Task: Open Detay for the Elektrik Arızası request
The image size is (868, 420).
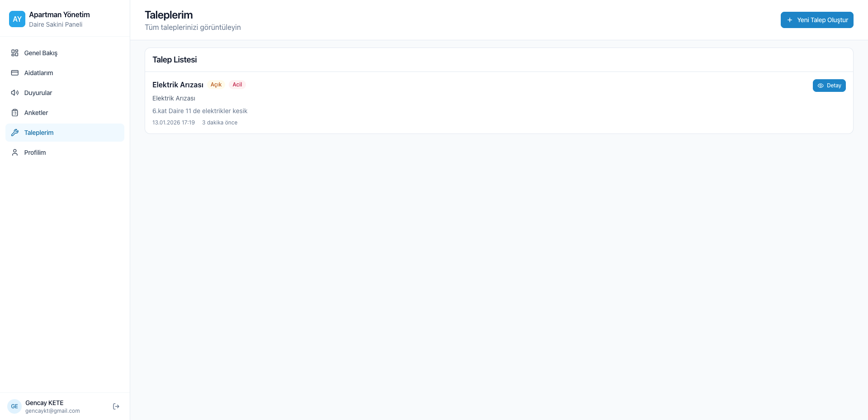Action: point(829,86)
